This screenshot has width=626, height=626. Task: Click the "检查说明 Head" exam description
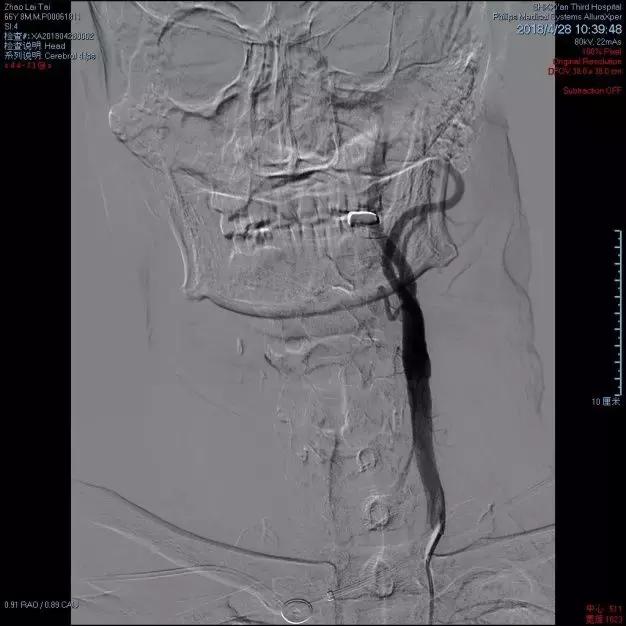pos(35,46)
